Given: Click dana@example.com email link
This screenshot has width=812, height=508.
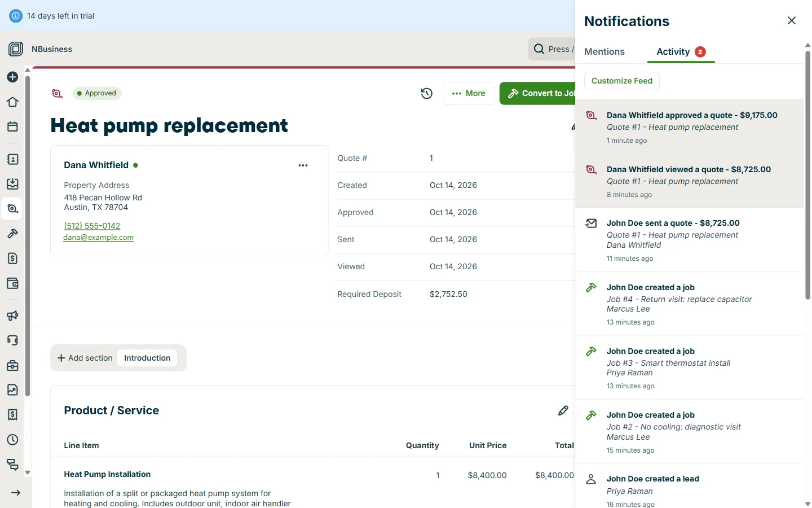Looking at the screenshot, I should click(x=98, y=238).
